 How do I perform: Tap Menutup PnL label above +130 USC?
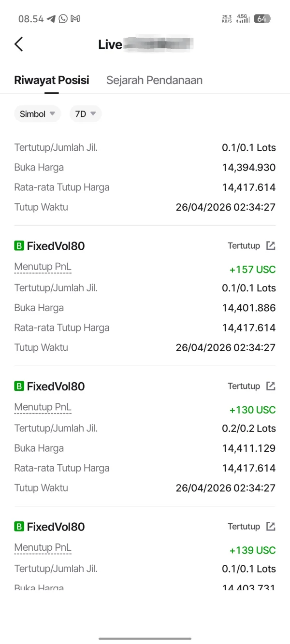(43, 407)
